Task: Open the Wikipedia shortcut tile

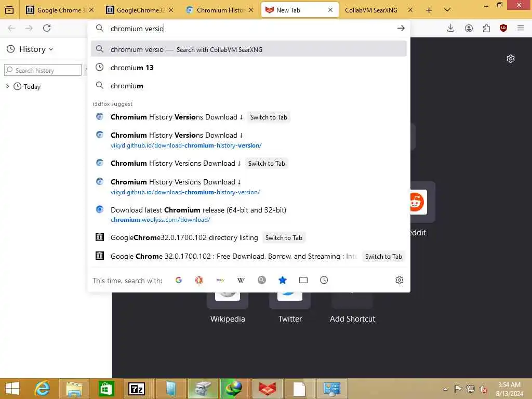Action: pos(228,307)
